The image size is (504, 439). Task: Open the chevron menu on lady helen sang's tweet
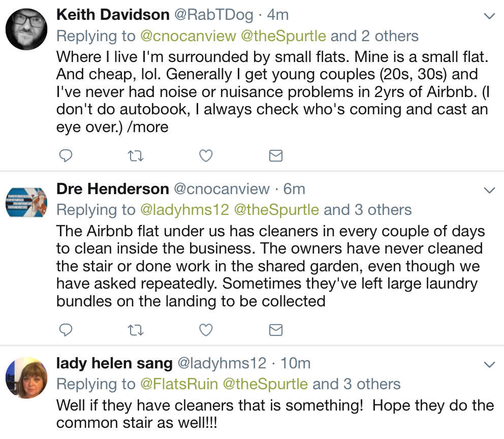click(x=489, y=364)
